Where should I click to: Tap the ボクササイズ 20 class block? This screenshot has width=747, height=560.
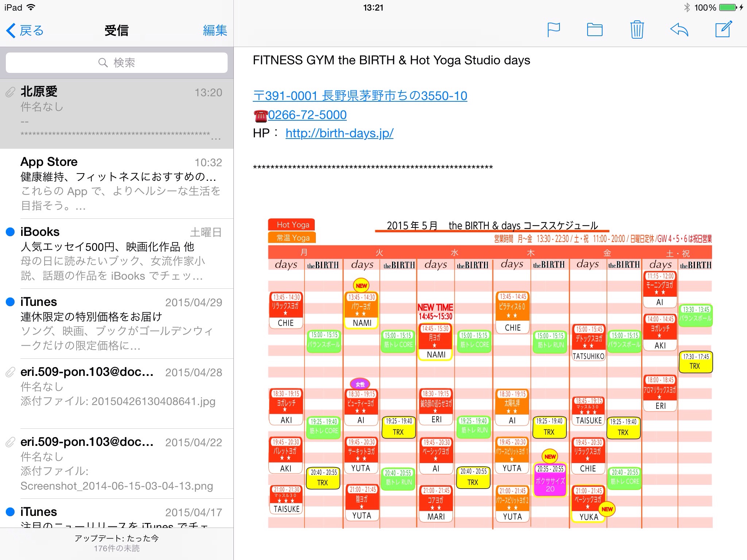point(550,479)
